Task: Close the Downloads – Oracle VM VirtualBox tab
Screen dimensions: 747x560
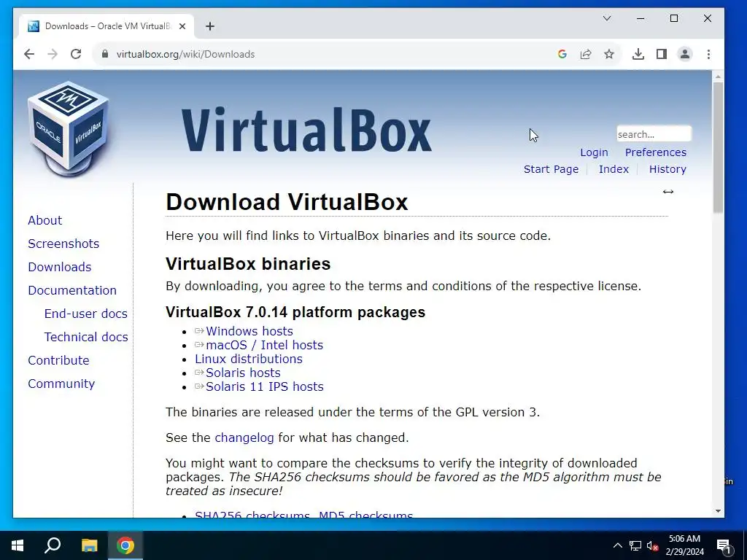Action: tap(182, 26)
